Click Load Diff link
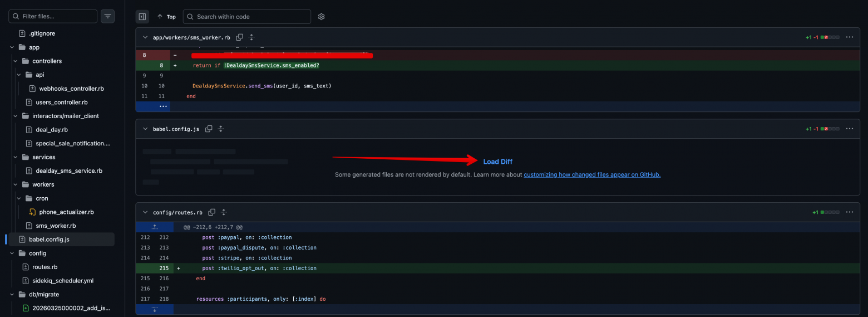This screenshot has height=317, width=868. [497, 162]
